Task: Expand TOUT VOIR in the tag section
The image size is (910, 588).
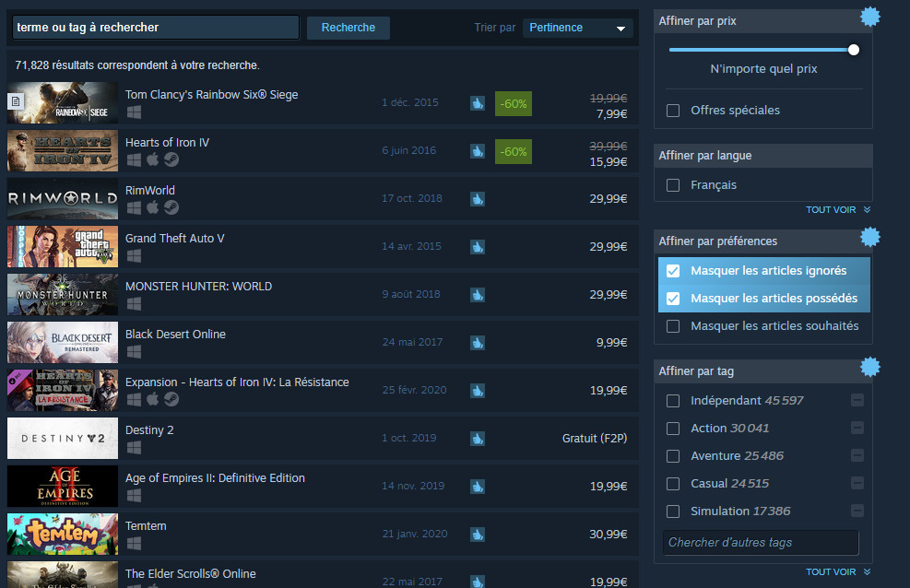Action: click(x=832, y=571)
